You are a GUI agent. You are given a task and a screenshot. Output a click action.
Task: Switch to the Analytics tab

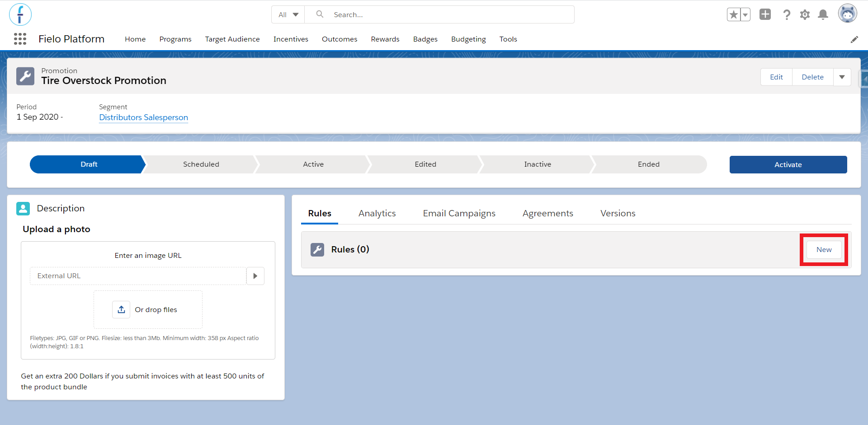pyautogui.click(x=377, y=213)
